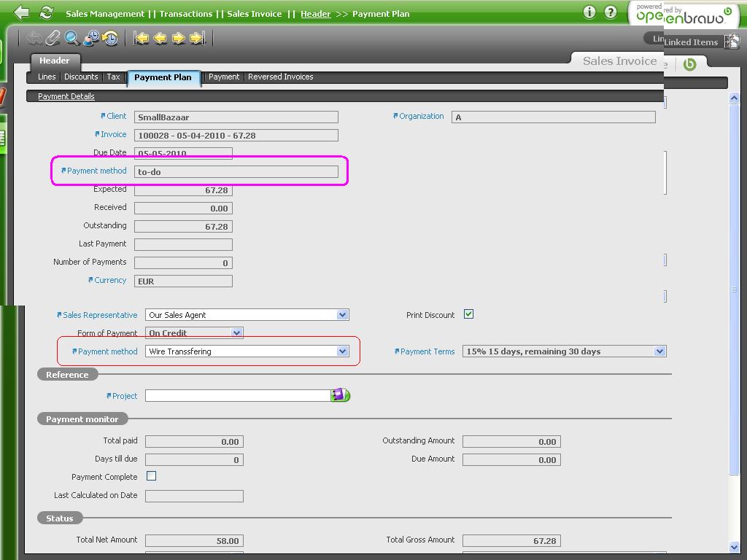
Task: Expand the Sales Representative dropdown
Action: pyautogui.click(x=342, y=315)
